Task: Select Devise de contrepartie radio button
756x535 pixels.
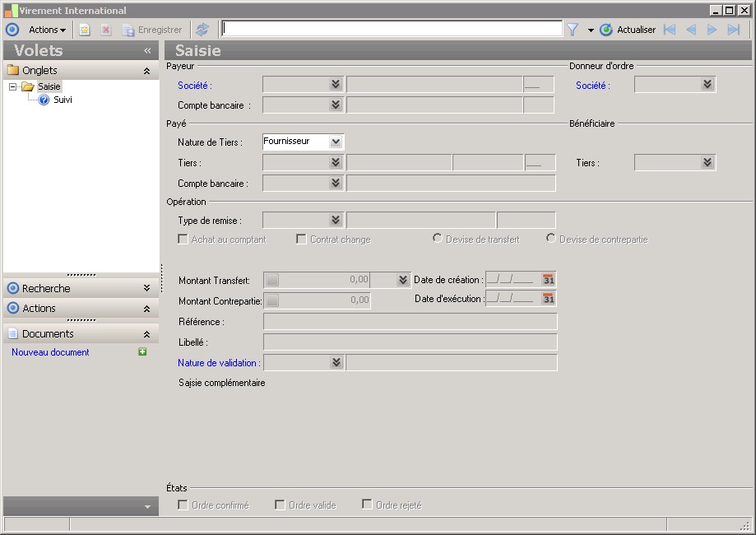Action: tap(550, 239)
